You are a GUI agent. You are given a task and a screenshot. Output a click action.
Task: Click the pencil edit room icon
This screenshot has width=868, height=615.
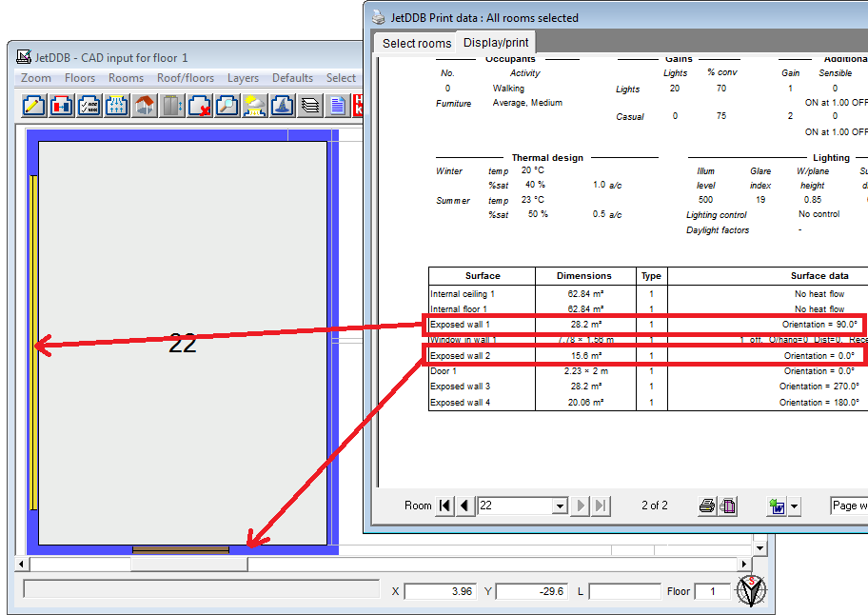click(x=34, y=106)
